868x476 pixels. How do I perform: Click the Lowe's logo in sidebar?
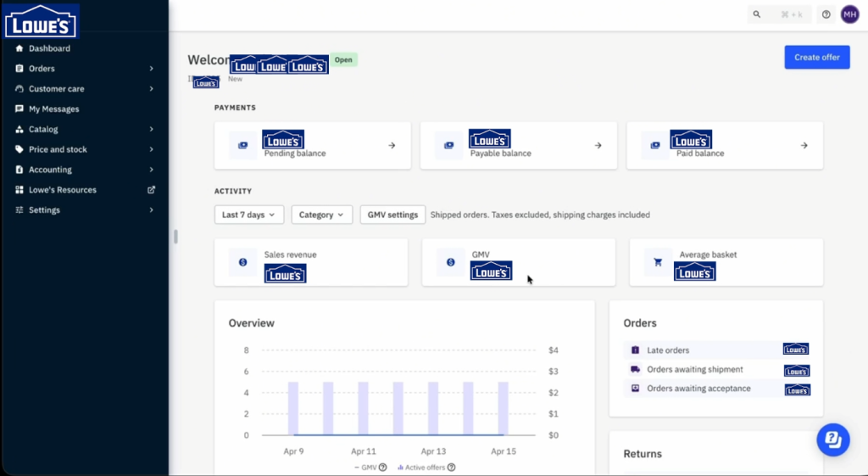(41, 21)
